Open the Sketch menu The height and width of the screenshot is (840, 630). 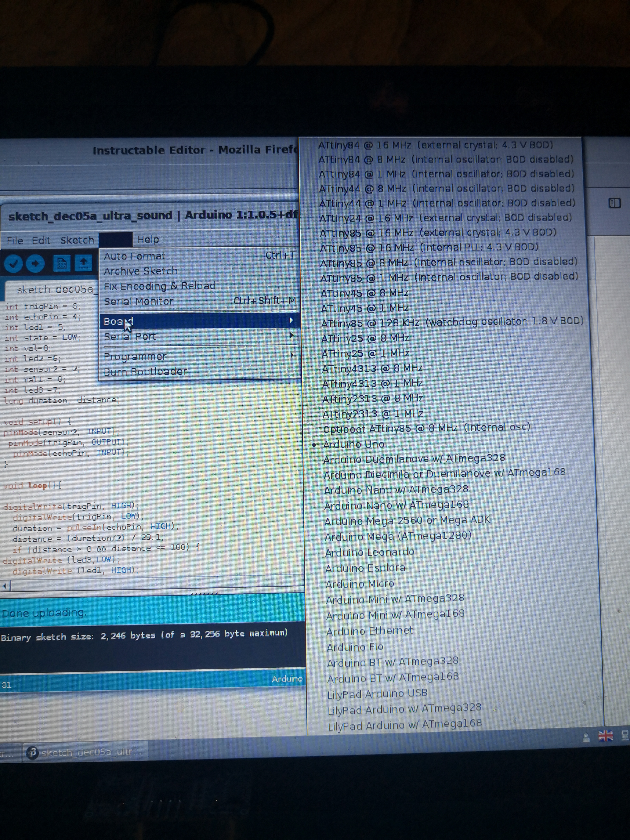[x=77, y=240]
